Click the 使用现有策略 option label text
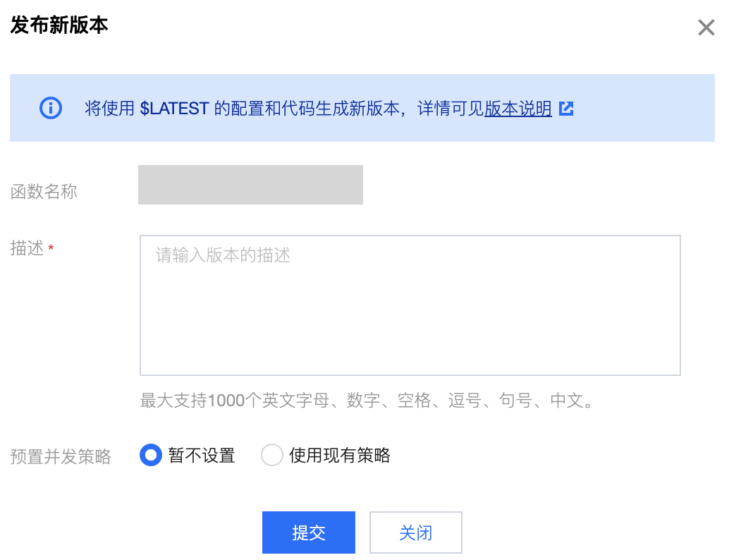Image resolution: width=729 pixels, height=560 pixels. 340,456
